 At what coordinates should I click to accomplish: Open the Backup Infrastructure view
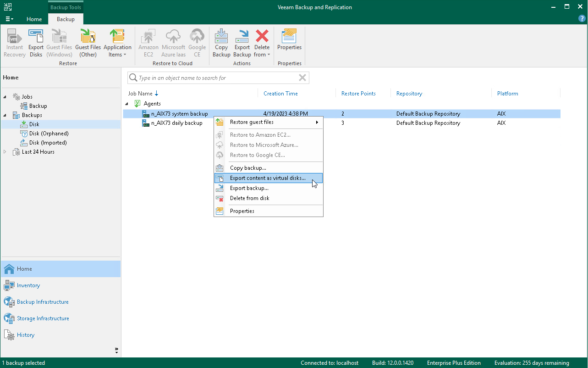60,302
